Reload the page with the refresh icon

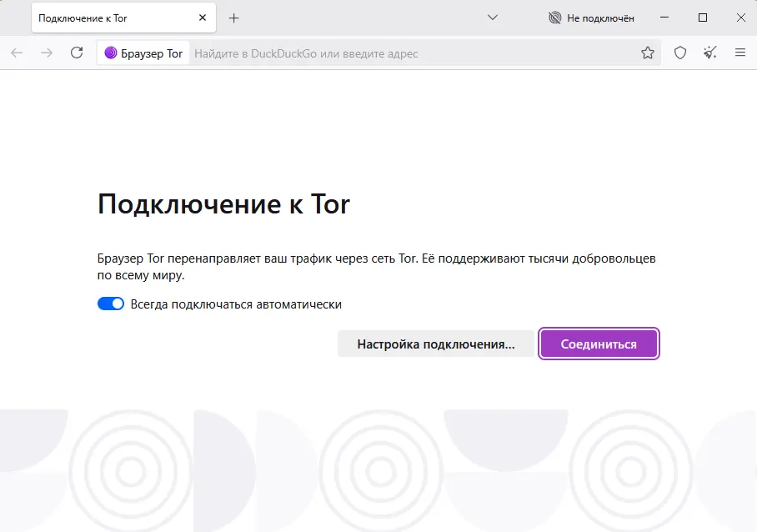tap(77, 52)
